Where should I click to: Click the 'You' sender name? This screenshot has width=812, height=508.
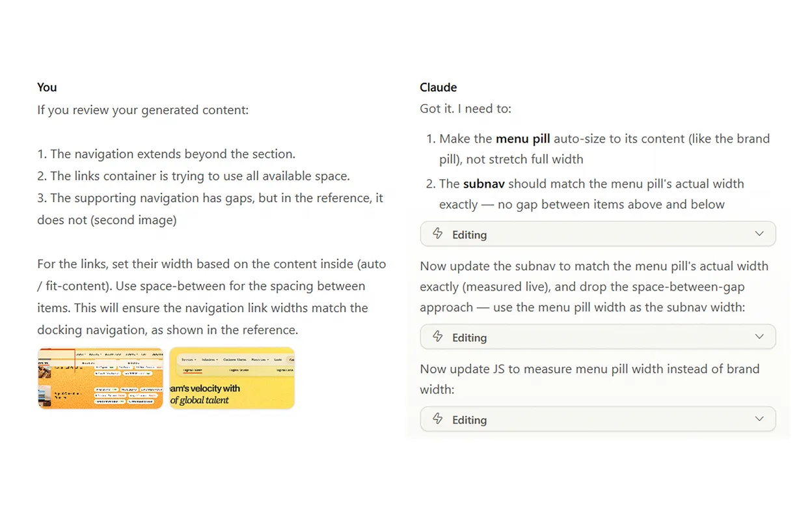[47, 87]
